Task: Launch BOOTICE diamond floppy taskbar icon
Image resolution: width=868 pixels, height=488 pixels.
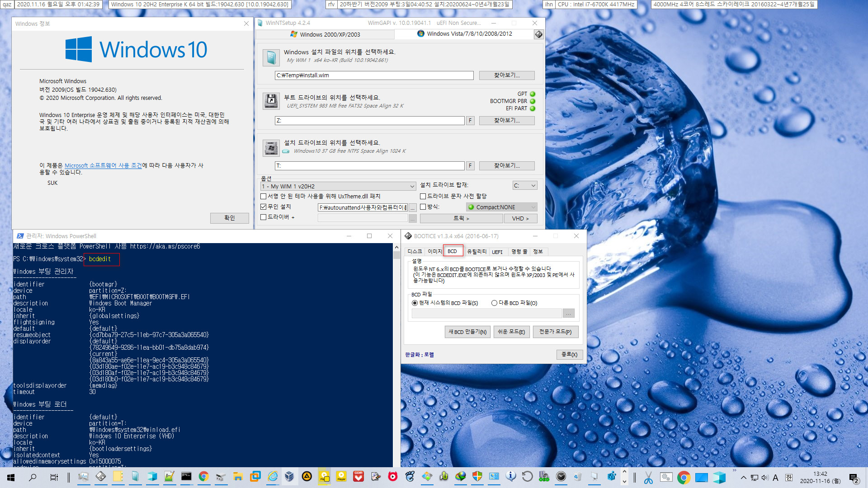Action: [100, 476]
